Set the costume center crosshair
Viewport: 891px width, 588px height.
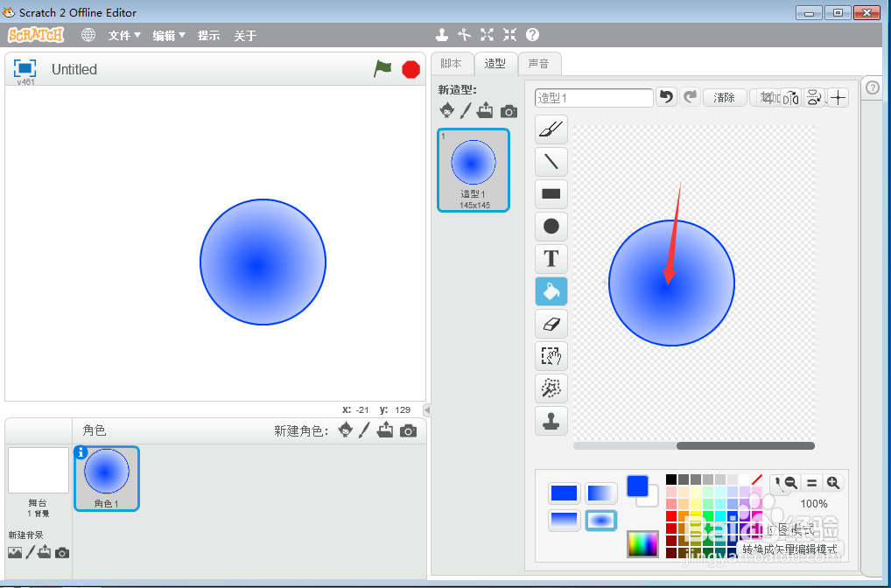[x=838, y=98]
